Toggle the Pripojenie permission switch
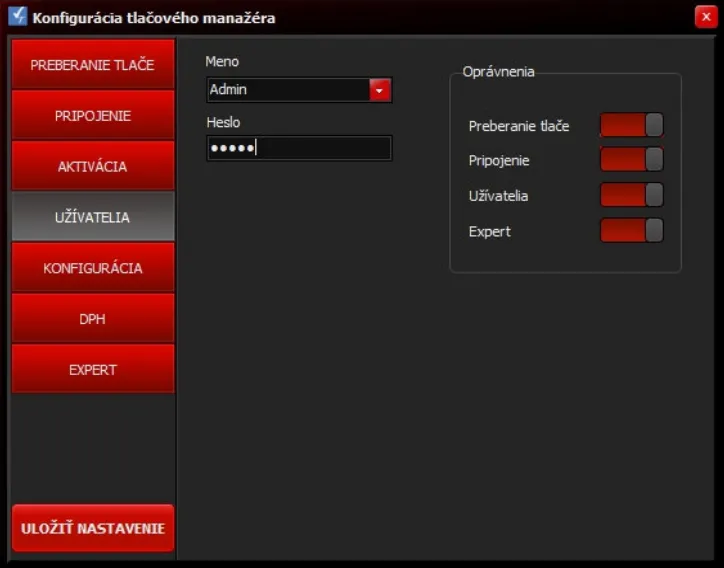The width and height of the screenshot is (724, 568). click(632, 159)
